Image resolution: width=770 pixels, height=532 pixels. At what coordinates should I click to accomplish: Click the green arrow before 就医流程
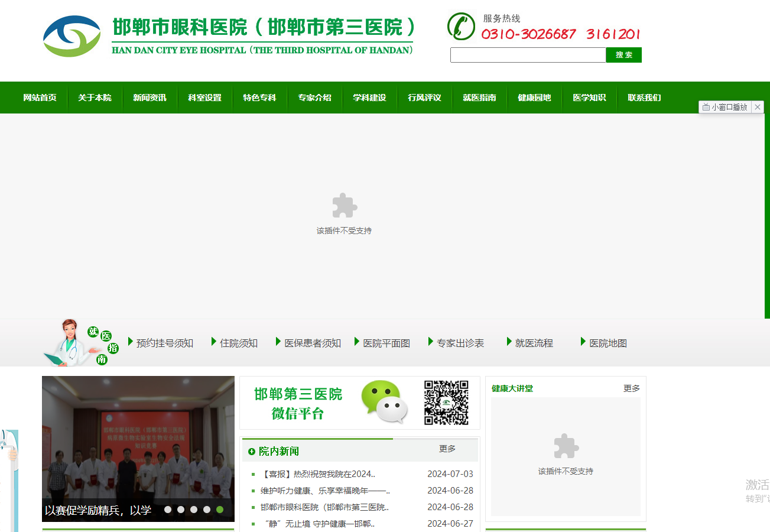[509, 342]
